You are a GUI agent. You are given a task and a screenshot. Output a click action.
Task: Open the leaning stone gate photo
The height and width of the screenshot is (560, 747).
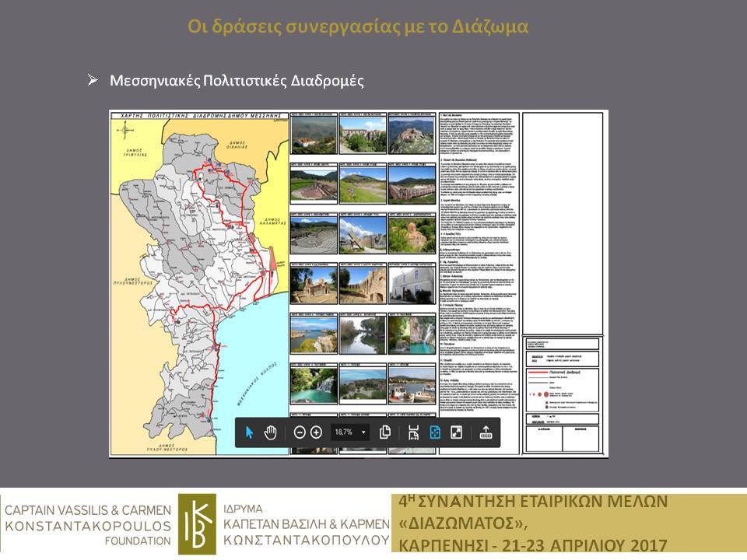[363, 236]
